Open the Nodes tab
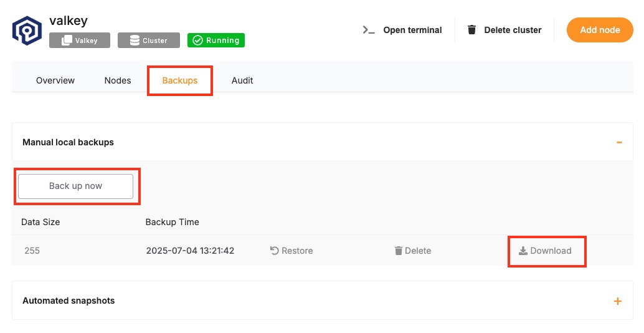The height and width of the screenshot is (333, 644). point(118,80)
